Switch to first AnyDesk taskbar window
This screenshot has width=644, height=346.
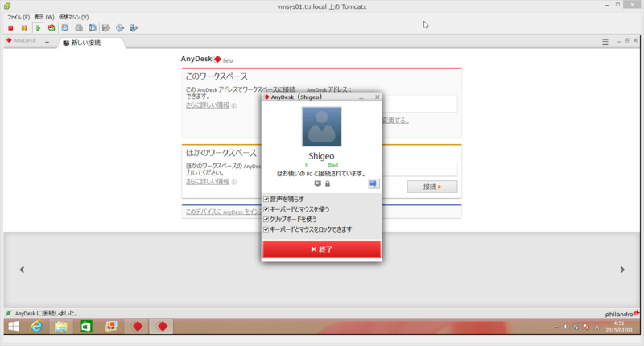pyautogui.click(x=137, y=327)
